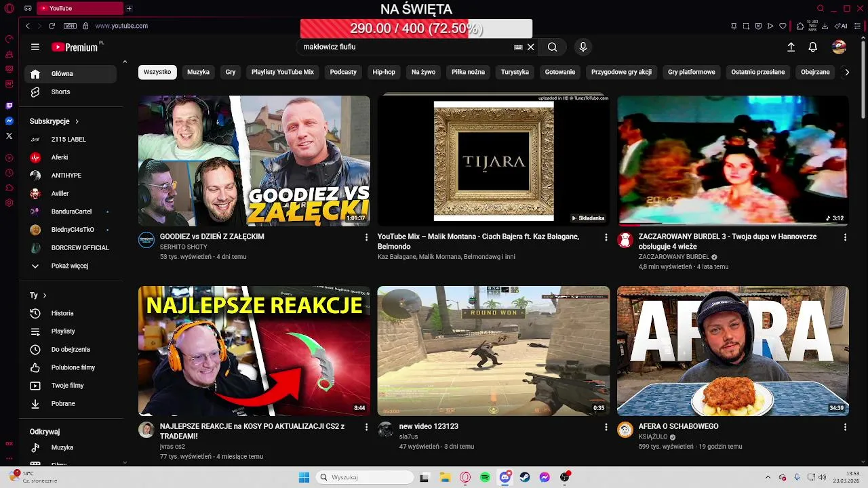Select the Wszystko filter chip
The height and width of the screenshot is (488, 868).
click(x=157, y=72)
